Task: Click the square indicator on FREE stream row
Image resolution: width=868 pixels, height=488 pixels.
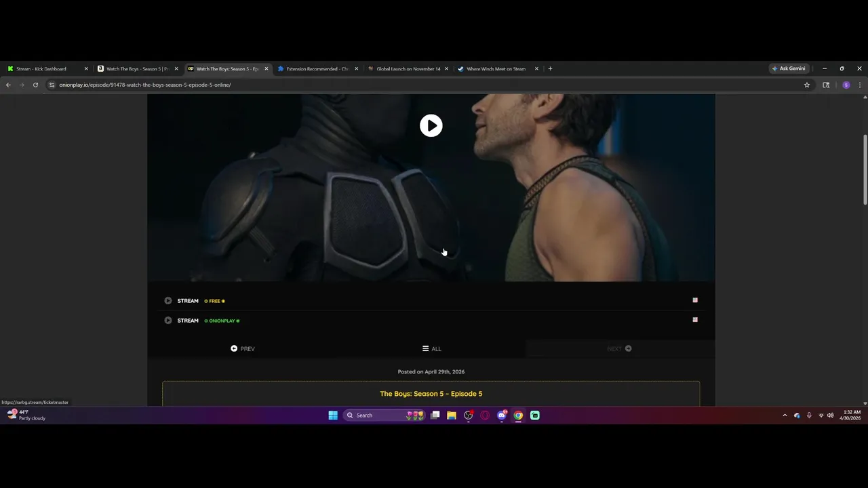Action: 694,300
